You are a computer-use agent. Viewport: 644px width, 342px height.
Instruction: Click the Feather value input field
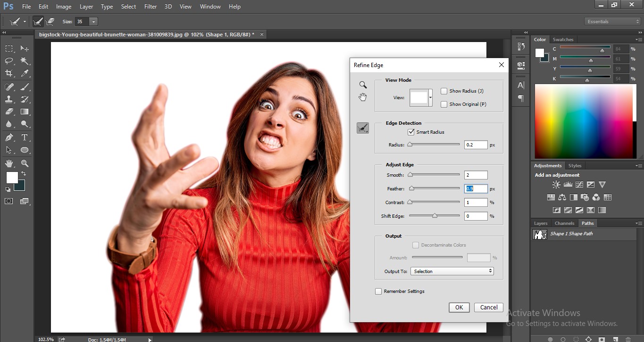[475, 188]
